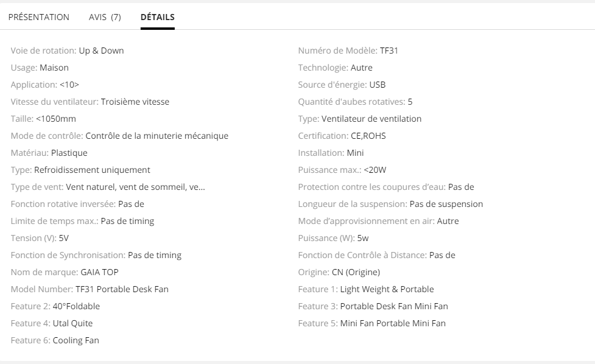Click the truncated Type de vent value
The width and height of the screenshot is (595, 364).
135,187
